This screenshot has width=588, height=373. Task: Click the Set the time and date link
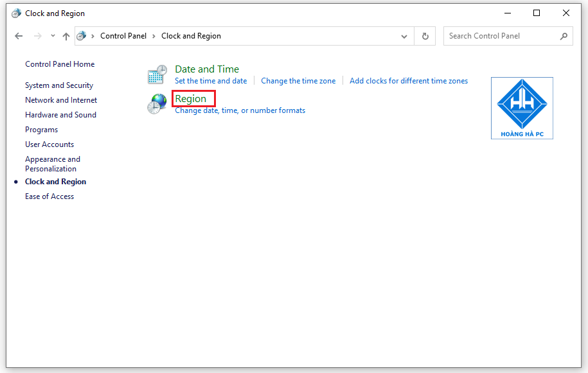[x=211, y=81]
